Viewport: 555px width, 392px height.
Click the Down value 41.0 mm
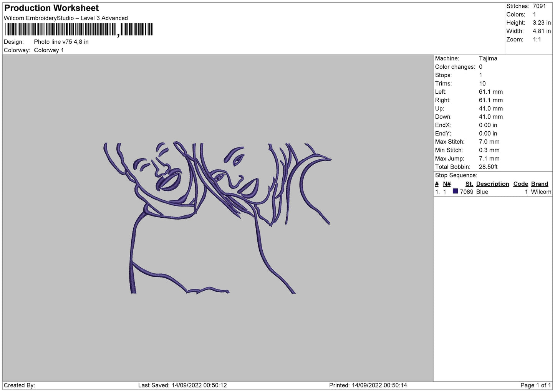pyautogui.click(x=490, y=117)
